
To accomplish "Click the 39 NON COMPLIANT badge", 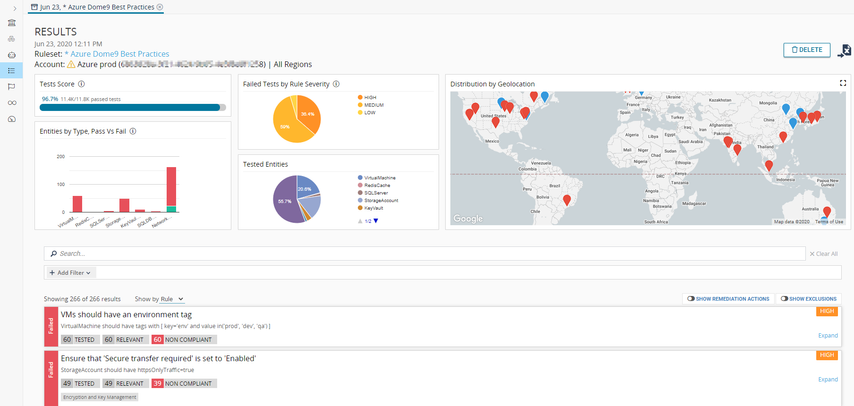I will (185, 383).
